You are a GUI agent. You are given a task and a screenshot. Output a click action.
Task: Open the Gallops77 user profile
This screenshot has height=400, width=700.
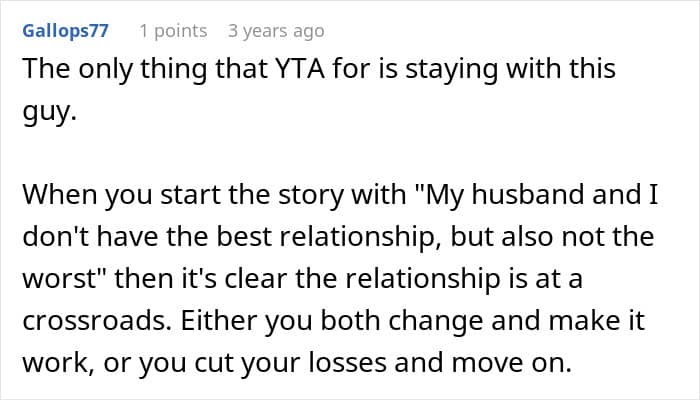pyautogui.click(x=64, y=31)
